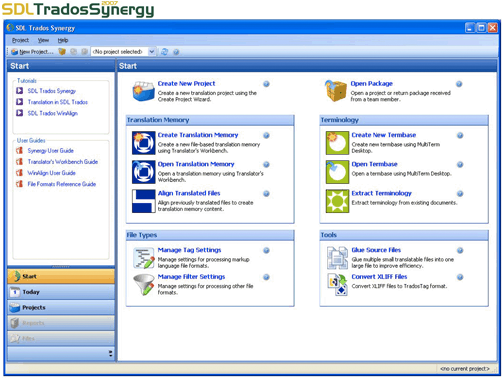Open the Help menu
The image size is (503, 382).
pyautogui.click(x=63, y=40)
